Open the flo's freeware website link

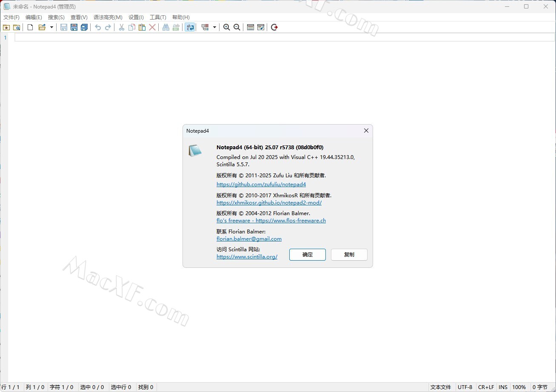coord(271,221)
